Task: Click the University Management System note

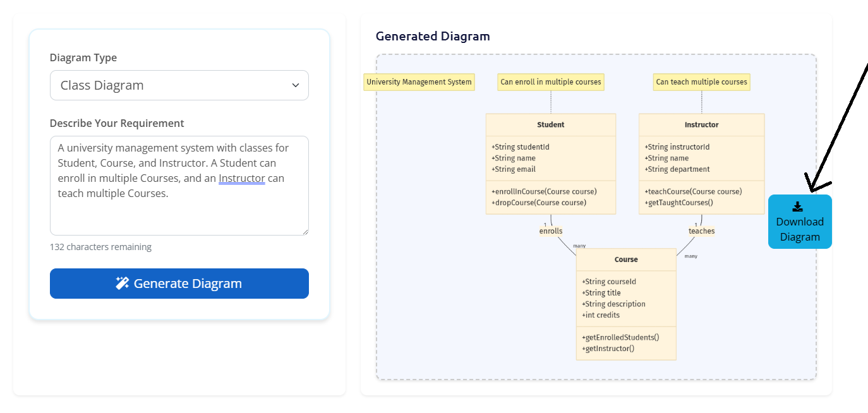Action: (x=419, y=82)
